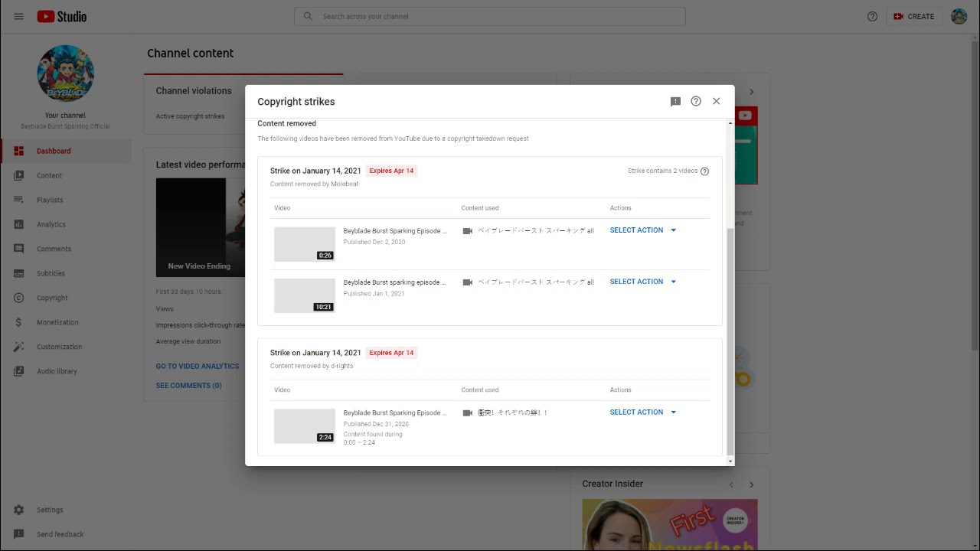The image size is (980, 551).
Task: Click the dialog scrollbar down arrow
Action: tap(730, 461)
